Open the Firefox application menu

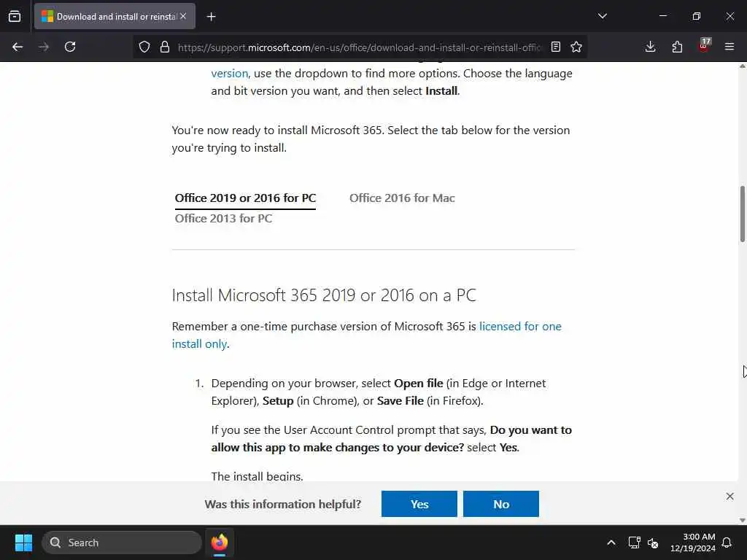coord(729,47)
